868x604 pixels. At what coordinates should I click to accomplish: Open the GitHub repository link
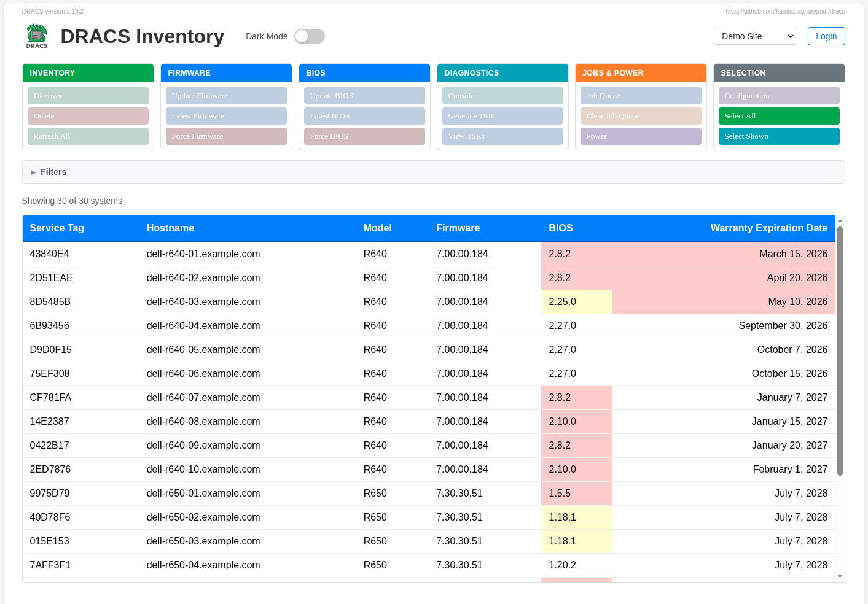click(x=785, y=11)
